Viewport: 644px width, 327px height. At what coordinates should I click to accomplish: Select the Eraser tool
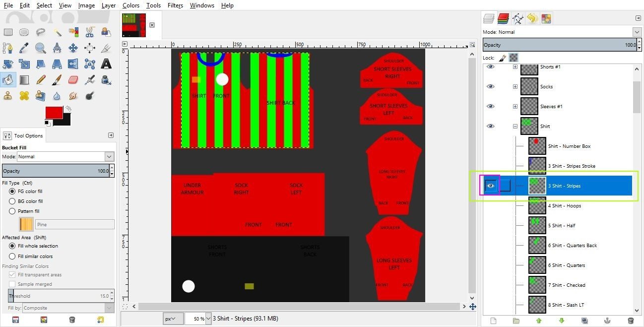point(73,80)
